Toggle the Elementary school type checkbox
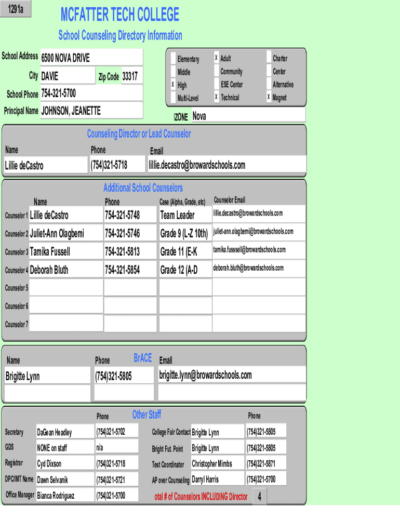 pyautogui.click(x=174, y=59)
